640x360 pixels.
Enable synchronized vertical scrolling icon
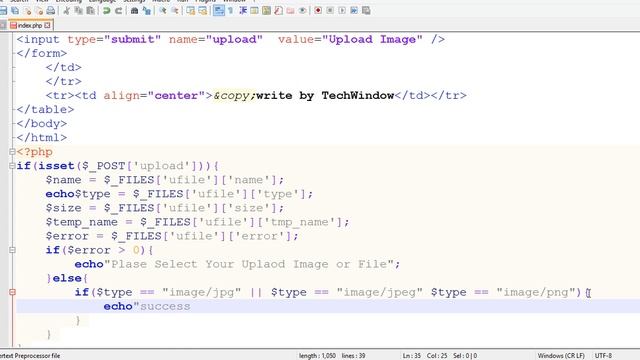pyautogui.click(x=191, y=11)
